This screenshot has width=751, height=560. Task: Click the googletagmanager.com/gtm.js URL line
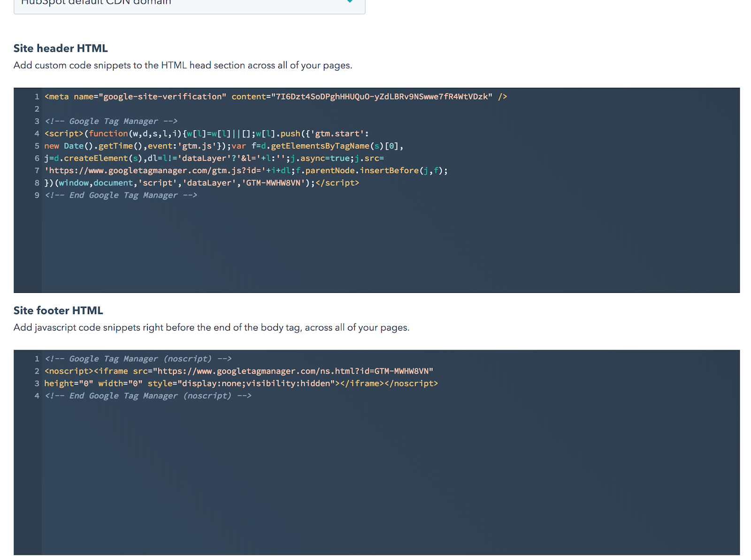click(x=246, y=170)
